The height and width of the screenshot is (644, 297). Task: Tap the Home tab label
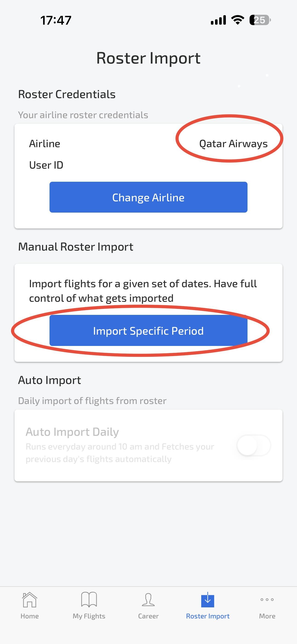click(x=29, y=616)
